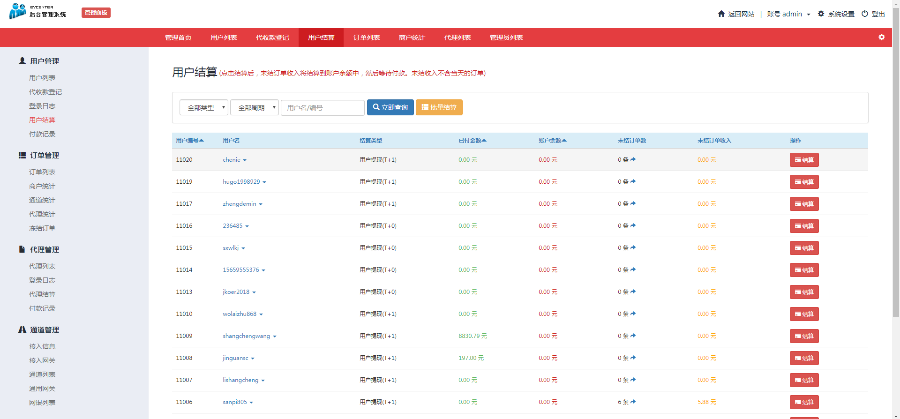The height and width of the screenshot is (419, 900).
Task: Click the red badge next to the logo
Action: click(x=96, y=13)
